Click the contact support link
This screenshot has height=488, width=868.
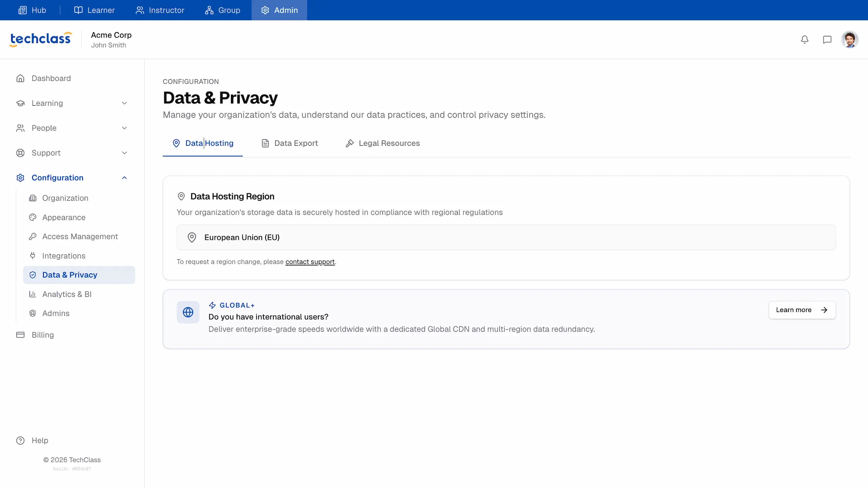(x=310, y=262)
